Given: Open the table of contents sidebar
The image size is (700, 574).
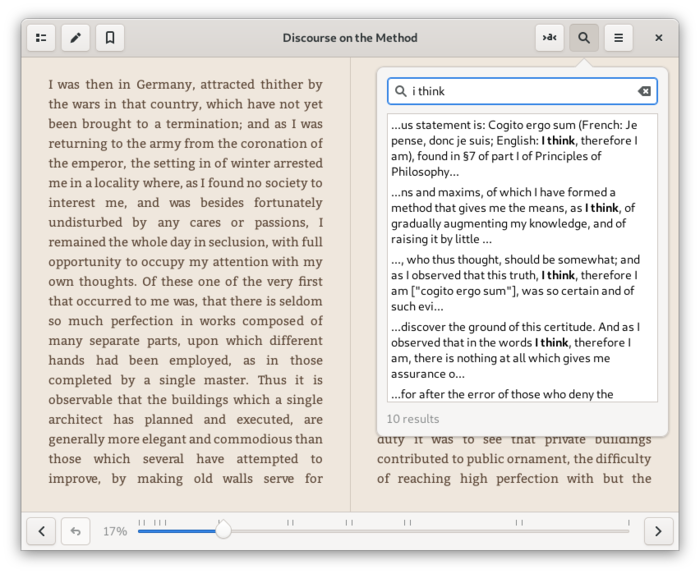Looking at the screenshot, I should 41,38.
